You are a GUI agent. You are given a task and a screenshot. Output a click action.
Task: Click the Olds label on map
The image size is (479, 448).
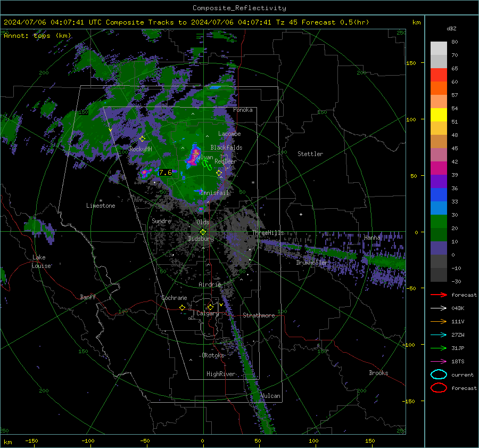(203, 222)
